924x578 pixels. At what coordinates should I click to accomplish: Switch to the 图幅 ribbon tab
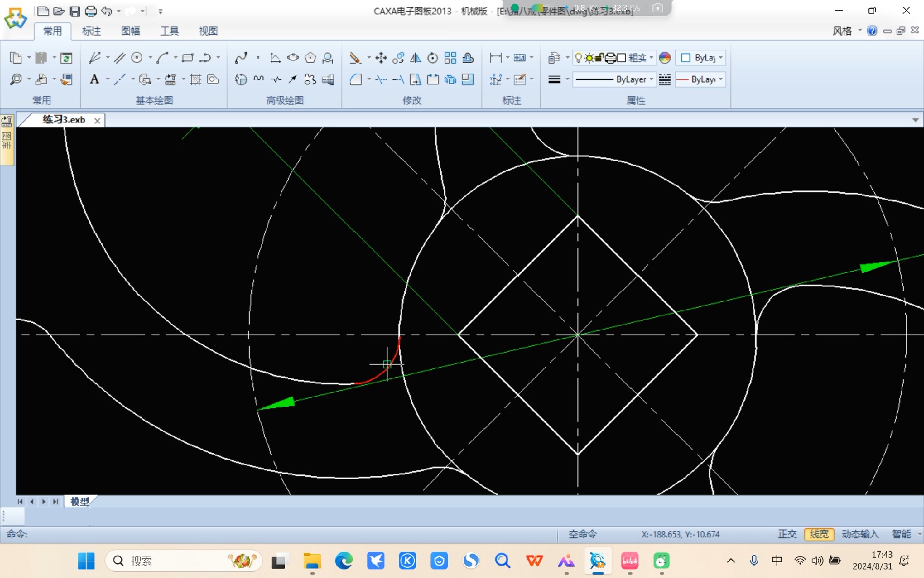130,31
